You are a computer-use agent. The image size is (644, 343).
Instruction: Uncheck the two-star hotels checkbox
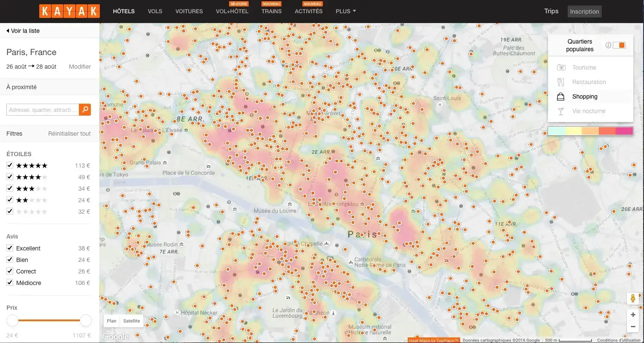tap(10, 200)
